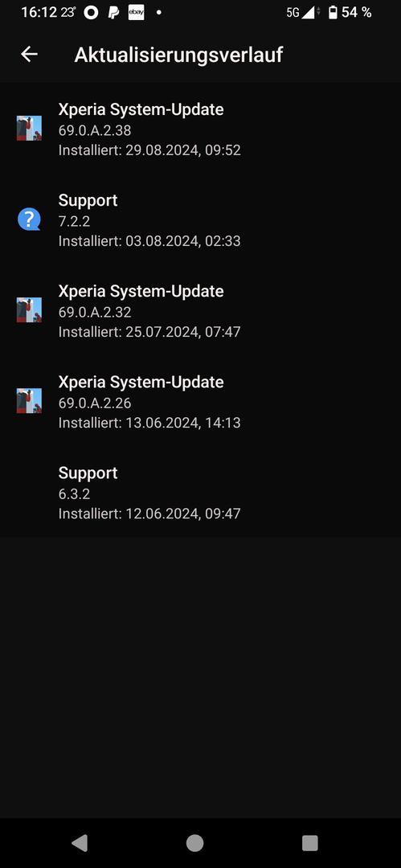Tap the back arrow icon

[x=29, y=54]
